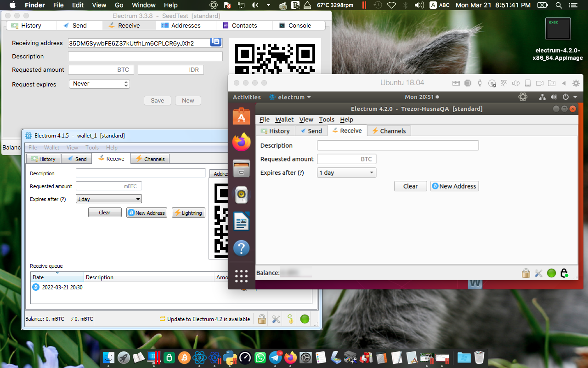Open the File menu in Electrum 4.1.5
The height and width of the screenshot is (368, 588).
(x=33, y=148)
